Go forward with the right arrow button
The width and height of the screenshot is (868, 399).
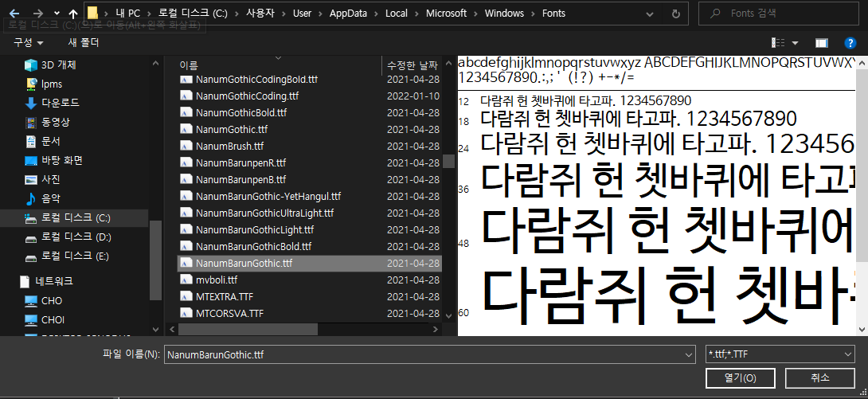[37, 14]
